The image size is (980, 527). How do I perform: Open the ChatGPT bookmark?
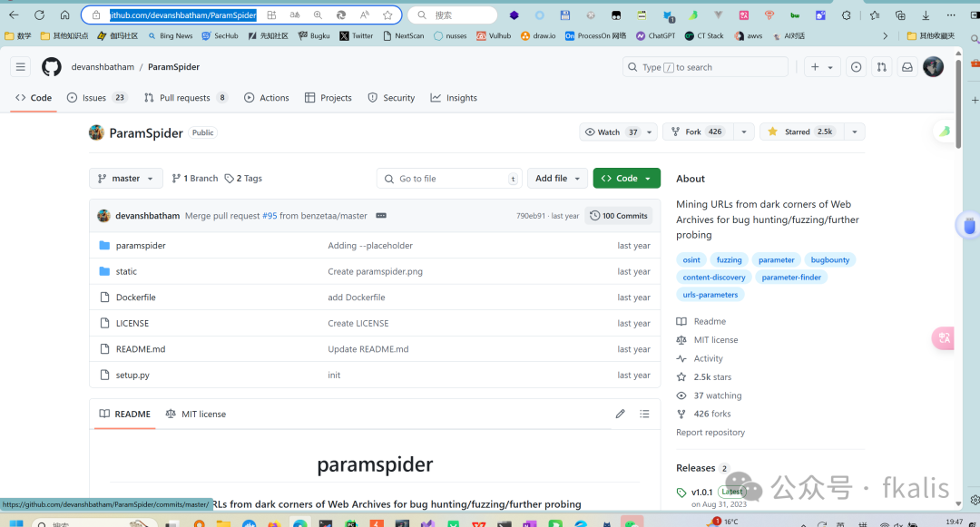pos(656,36)
